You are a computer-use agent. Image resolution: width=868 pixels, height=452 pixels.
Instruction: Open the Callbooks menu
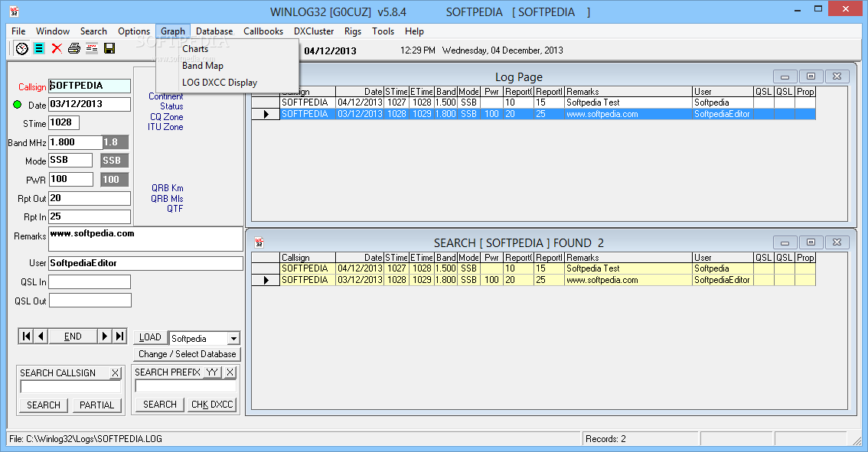pos(263,31)
